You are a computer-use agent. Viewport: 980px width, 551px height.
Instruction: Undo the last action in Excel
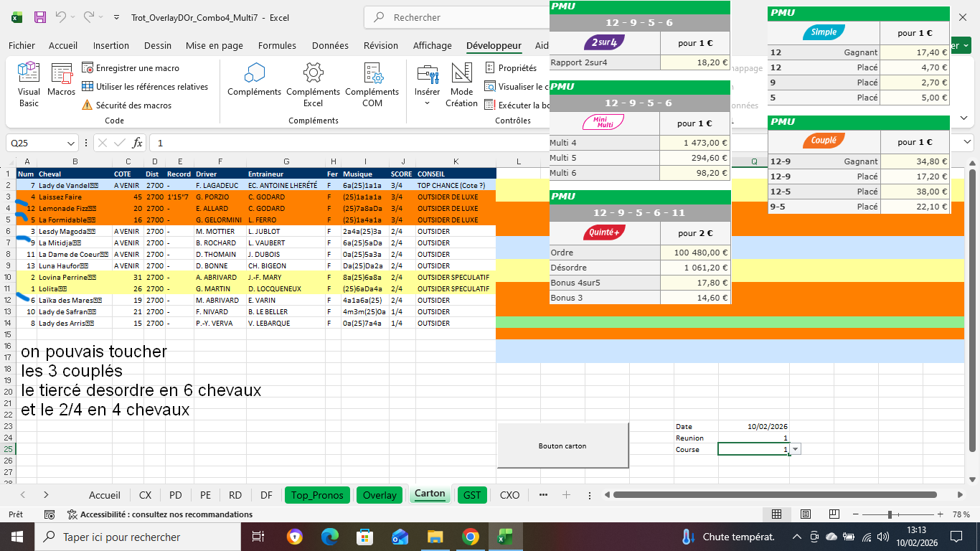61,17
